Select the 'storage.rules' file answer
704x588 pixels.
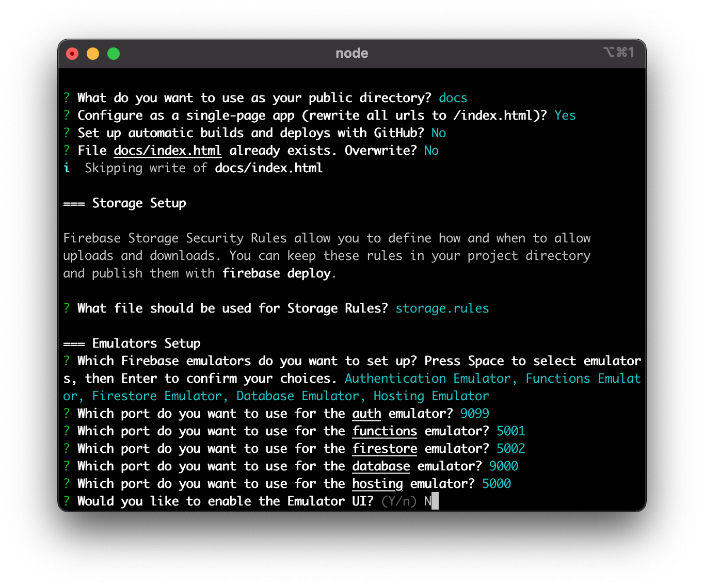tap(442, 308)
